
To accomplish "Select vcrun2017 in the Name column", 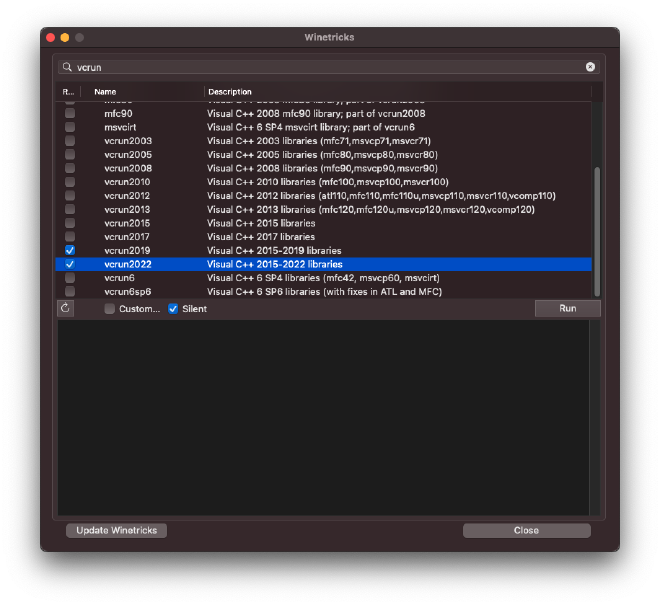I will pos(127,237).
